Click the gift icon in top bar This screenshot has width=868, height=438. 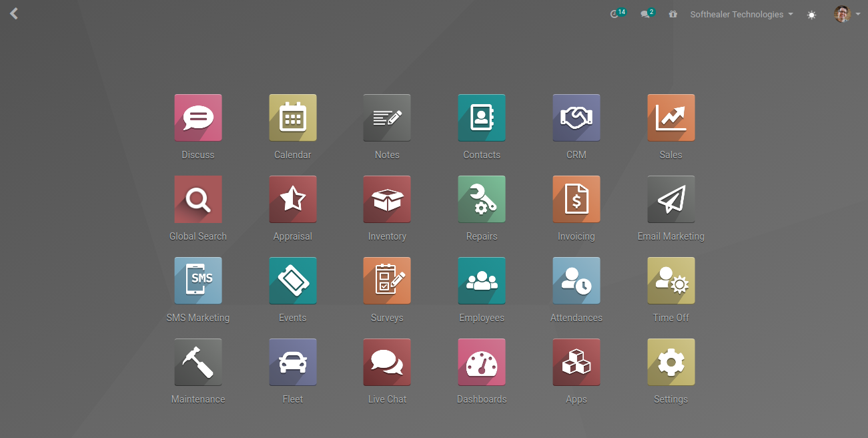tap(673, 14)
